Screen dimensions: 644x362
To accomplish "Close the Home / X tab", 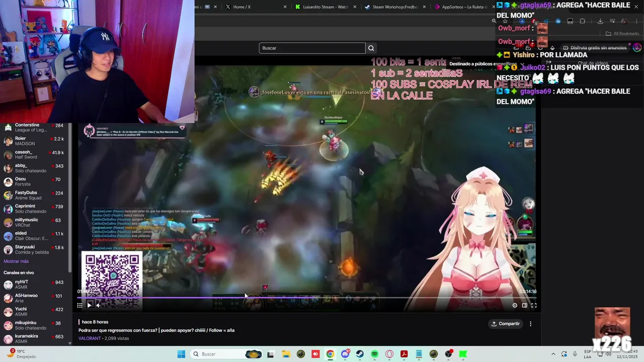I will (x=285, y=7).
